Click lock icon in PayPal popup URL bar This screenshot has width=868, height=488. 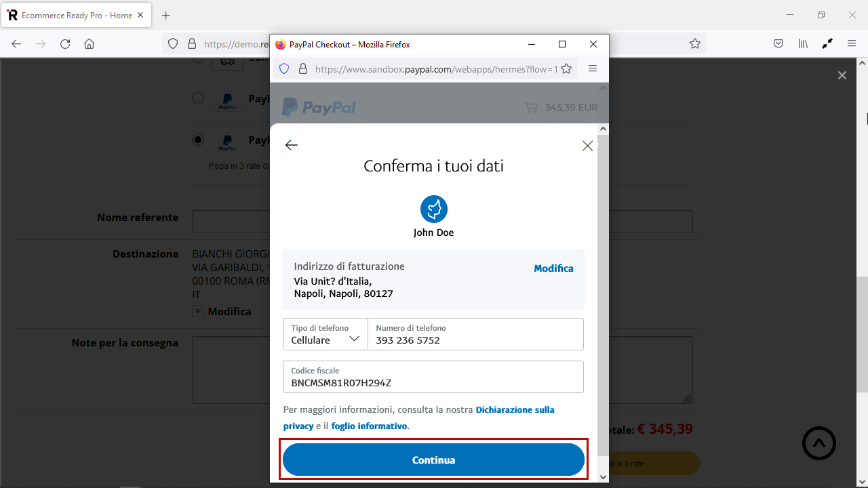303,68
